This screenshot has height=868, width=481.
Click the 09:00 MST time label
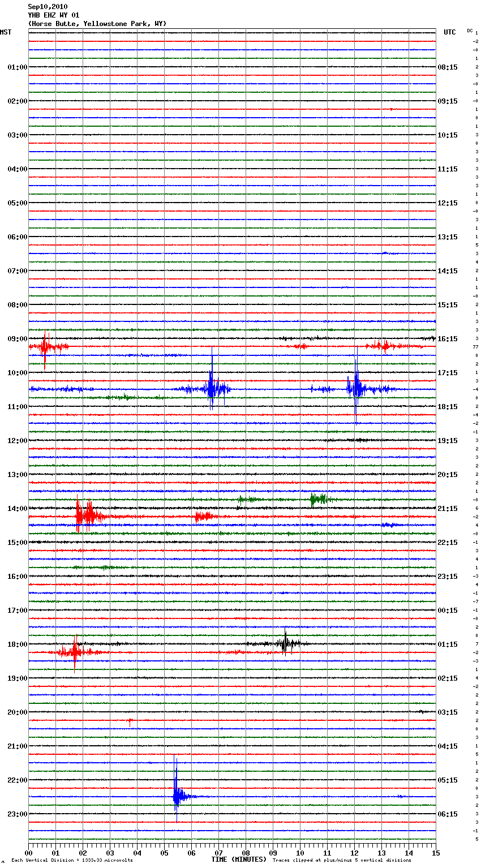coord(18,339)
